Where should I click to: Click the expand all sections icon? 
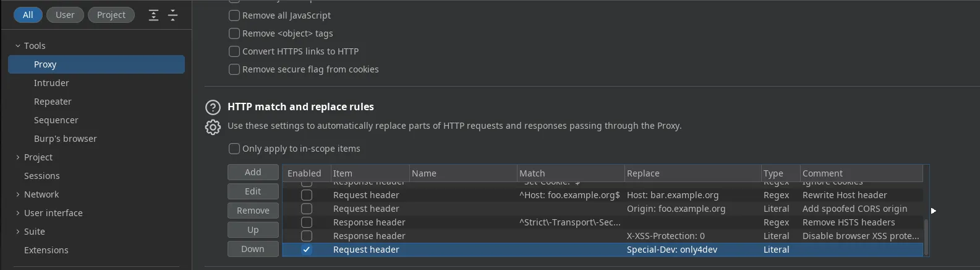click(153, 15)
